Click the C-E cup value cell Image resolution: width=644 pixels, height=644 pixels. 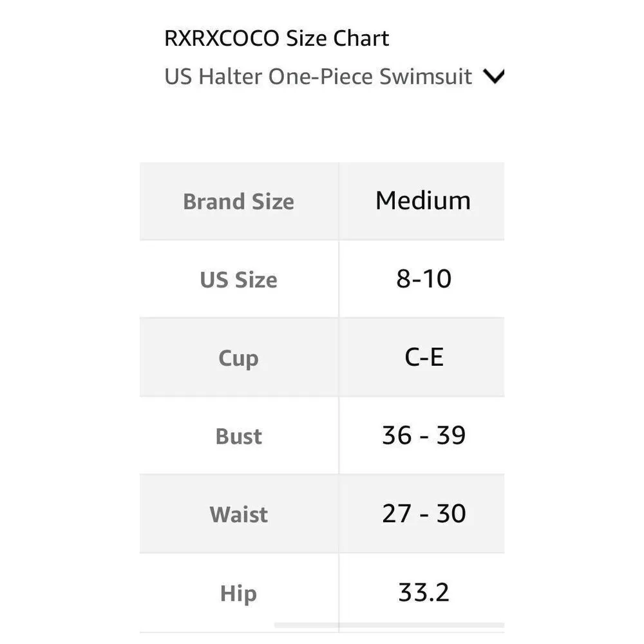pos(423,357)
